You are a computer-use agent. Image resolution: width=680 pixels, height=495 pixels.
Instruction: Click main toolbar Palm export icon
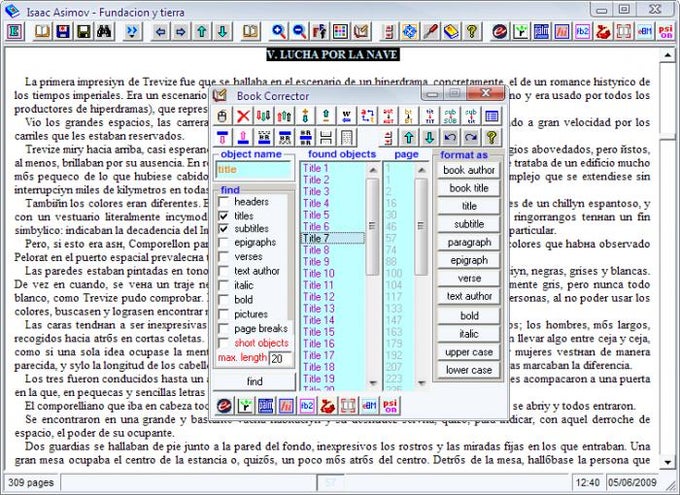(541, 32)
